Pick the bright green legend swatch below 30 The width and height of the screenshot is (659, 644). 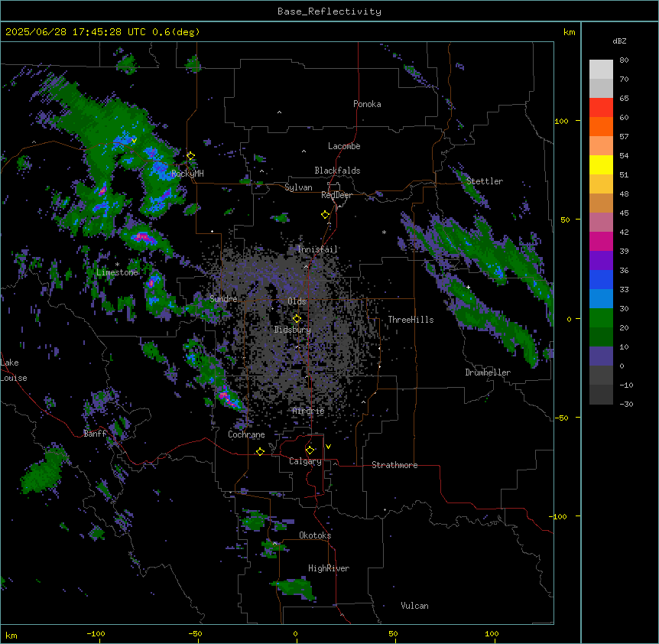(x=601, y=318)
